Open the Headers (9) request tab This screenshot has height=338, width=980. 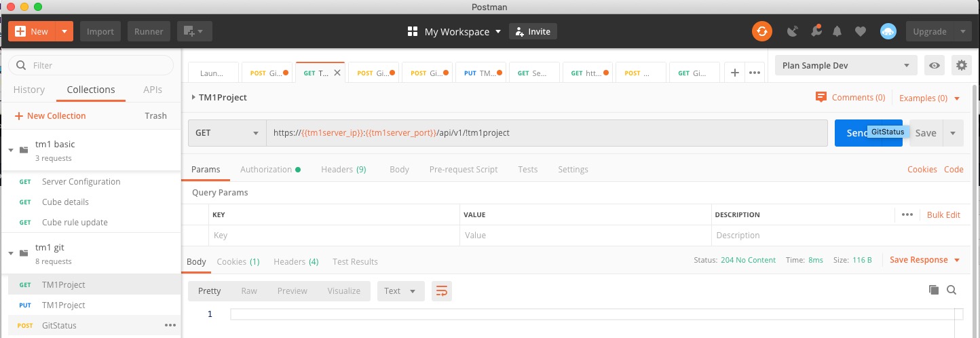click(x=343, y=169)
